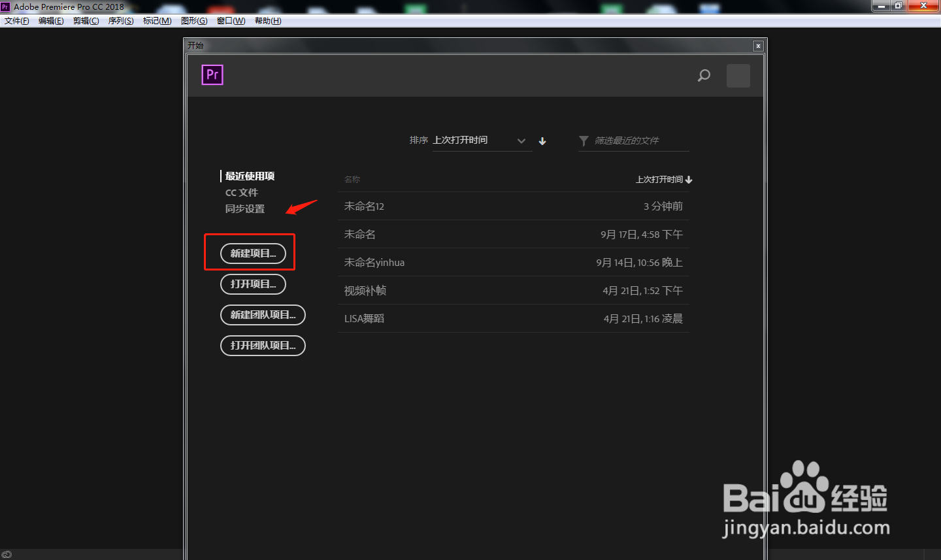Screen dimensions: 941x560
Task: Open the 图形(G) menu
Action: click(x=194, y=21)
